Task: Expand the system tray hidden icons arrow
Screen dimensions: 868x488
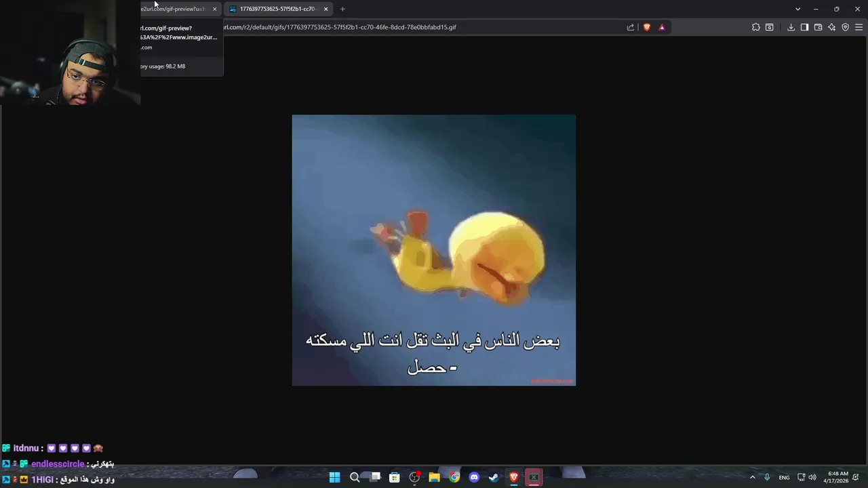Action: tap(752, 477)
